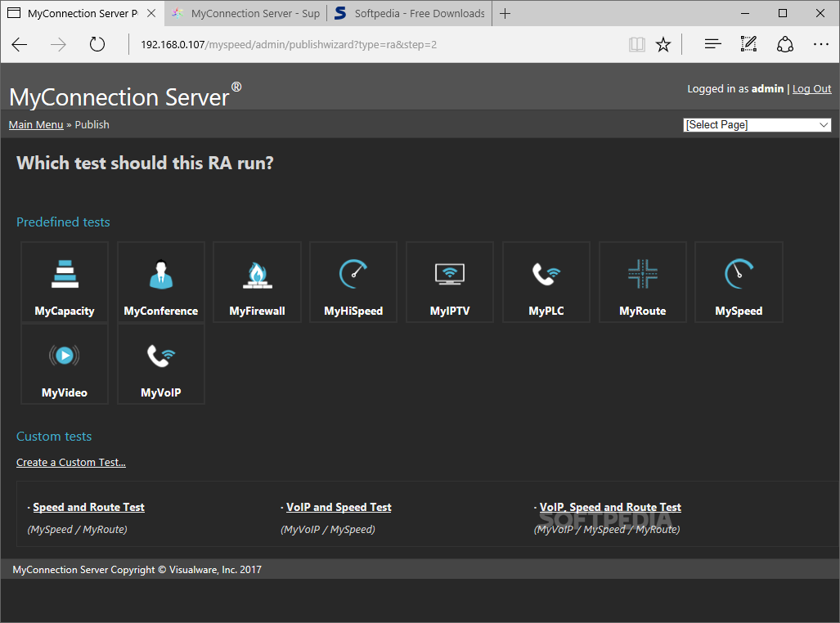Click the Which test should this RA run heading
The image size is (840, 623).
coord(145,163)
